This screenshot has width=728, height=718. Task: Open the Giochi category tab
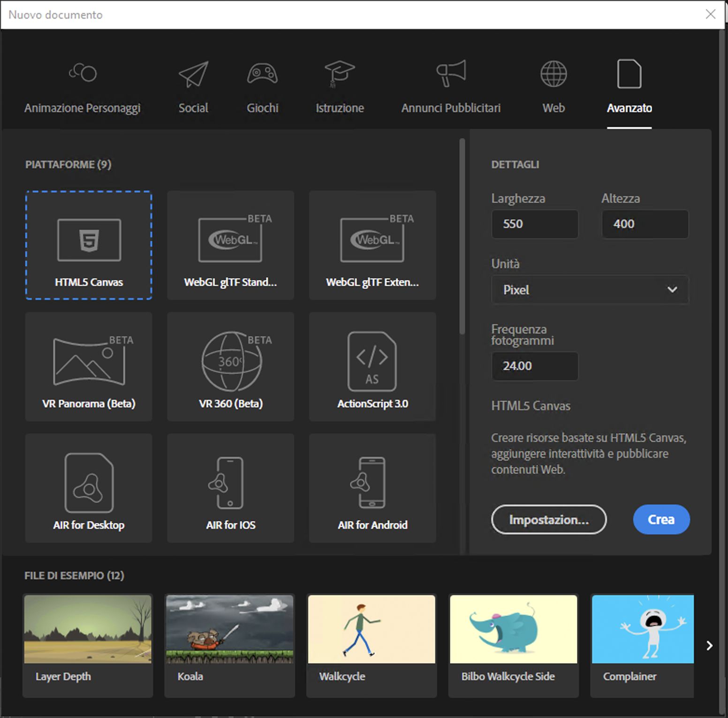263,87
